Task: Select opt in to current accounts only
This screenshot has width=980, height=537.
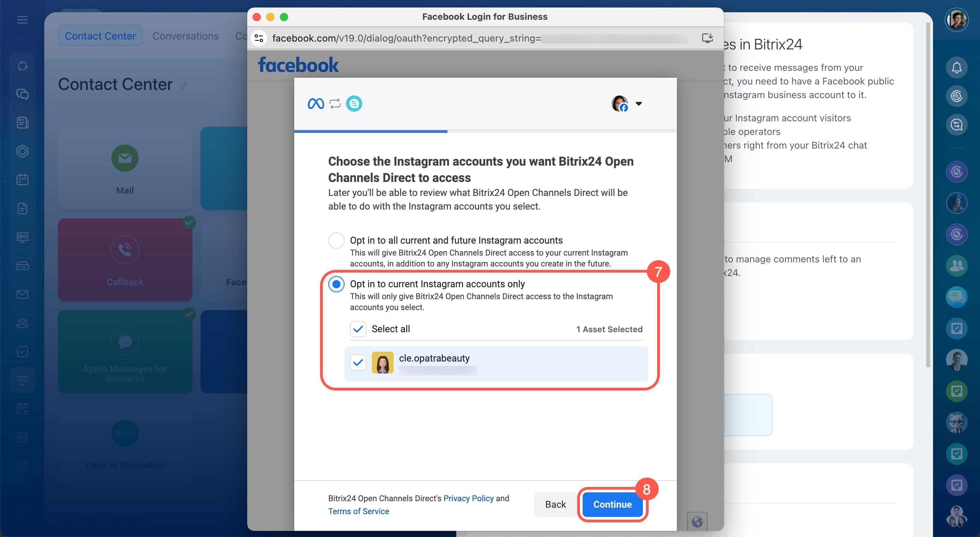Action: pyautogui.click(x=336, y=284)
